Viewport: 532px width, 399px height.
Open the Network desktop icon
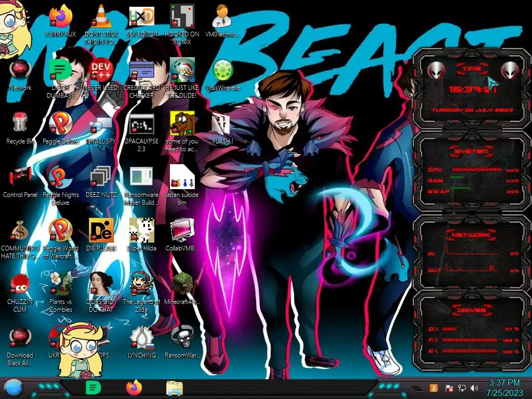click(20, 70)
